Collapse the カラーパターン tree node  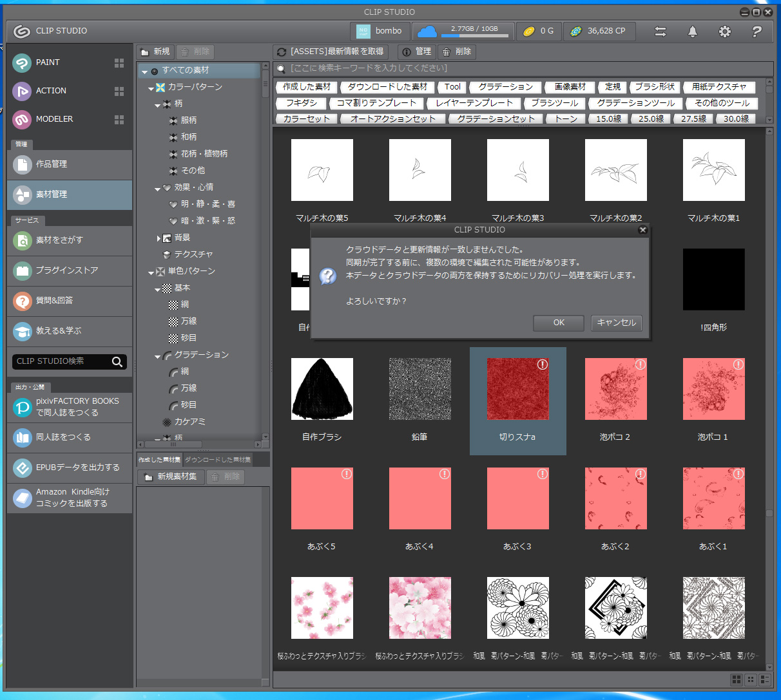click(151, 88)
